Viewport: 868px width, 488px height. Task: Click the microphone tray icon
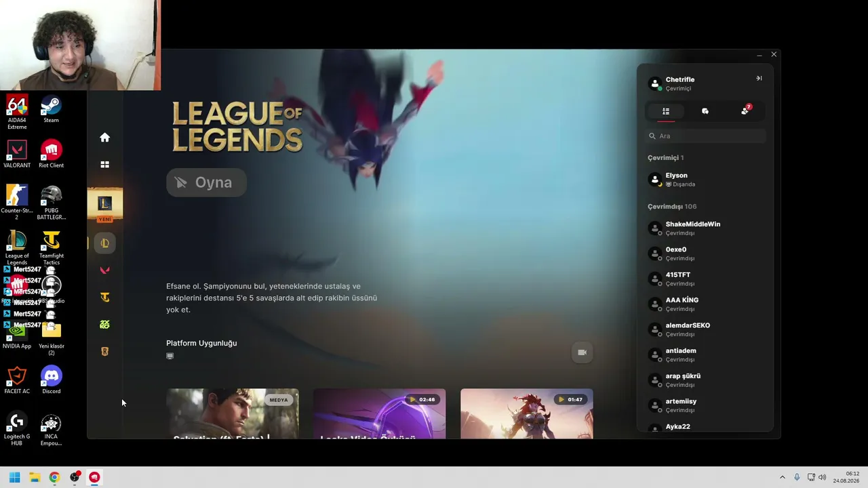797,477
